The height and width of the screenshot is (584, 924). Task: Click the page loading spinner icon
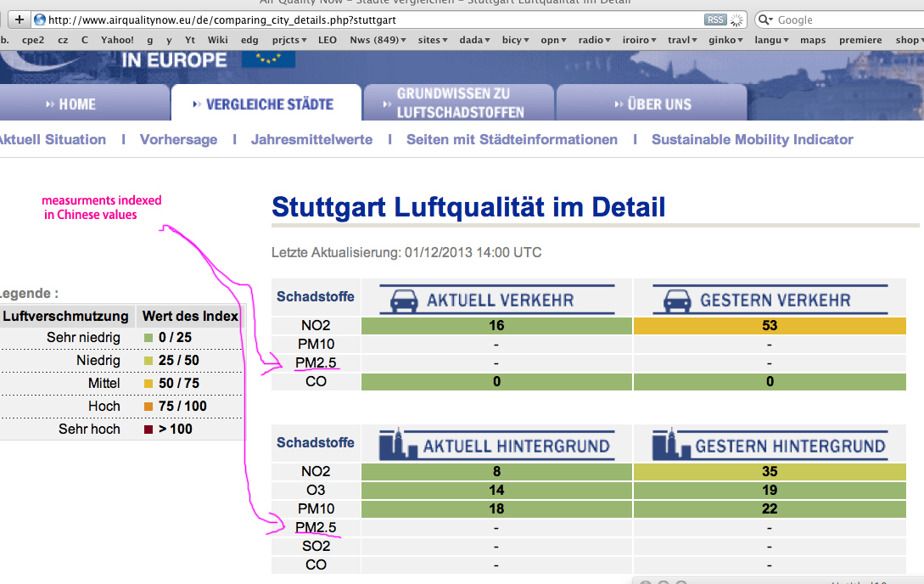[736, 20]
